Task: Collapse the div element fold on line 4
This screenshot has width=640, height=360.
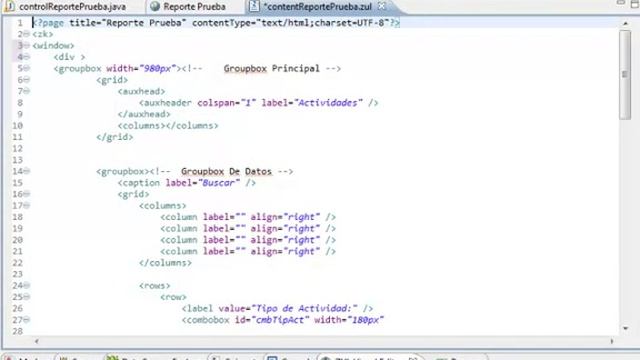Action: pos(27,57)
